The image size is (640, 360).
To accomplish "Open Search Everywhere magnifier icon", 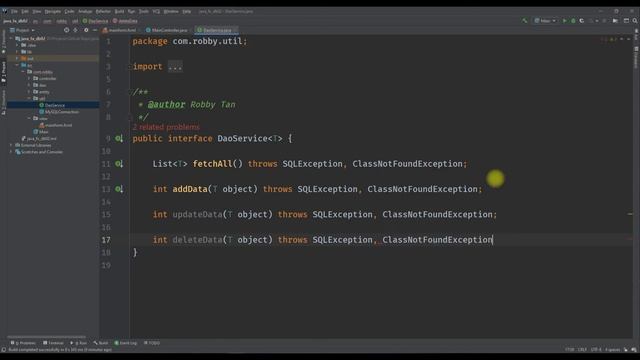I will (635, 21).
